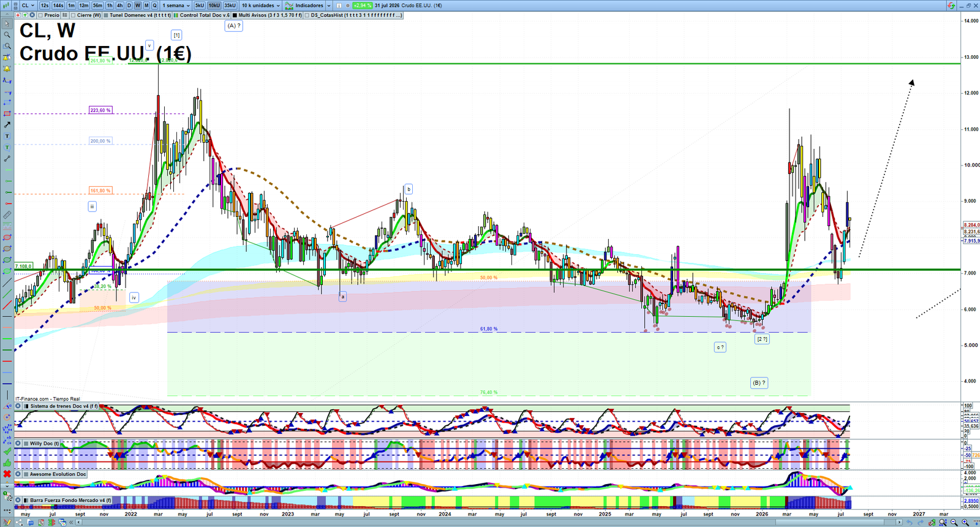Switch to the 1h timeframe
The height and width of the screenshot is (527, 980).
[110, 6]
